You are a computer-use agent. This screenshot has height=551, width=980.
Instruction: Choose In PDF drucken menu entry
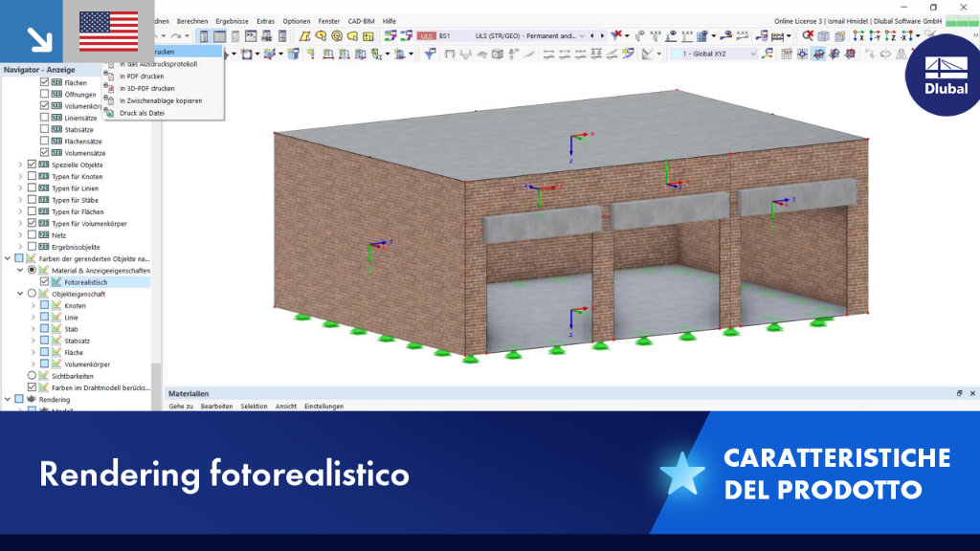142,77
